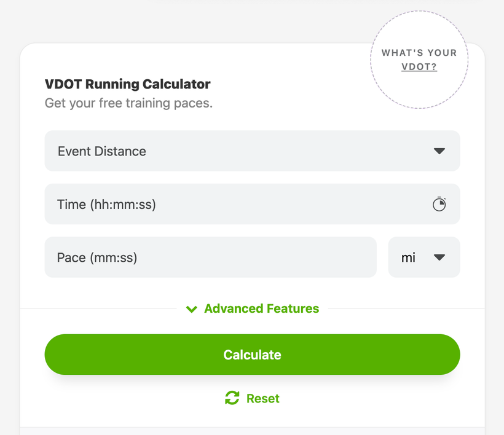Open the underlined VDOT? link
Image resolution: width=504 pixels, height=435 pixels.
coord(419,67)
